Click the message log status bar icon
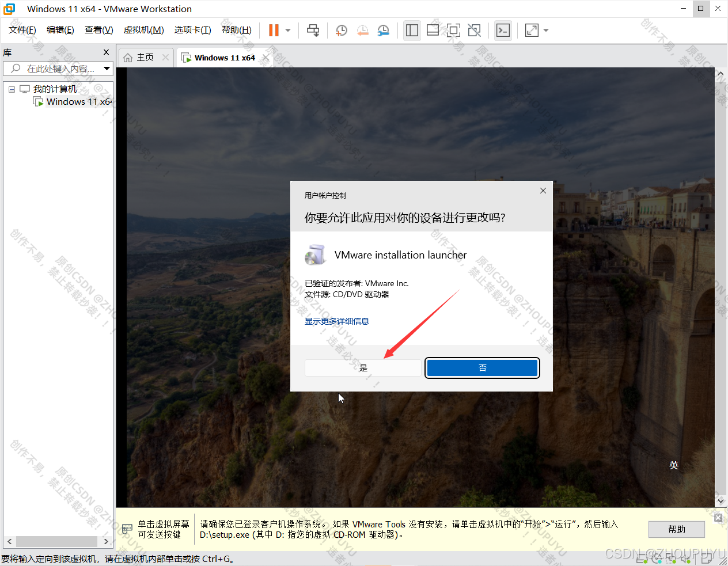Viewport: 728px width, 566px height. tap(707, 559)
